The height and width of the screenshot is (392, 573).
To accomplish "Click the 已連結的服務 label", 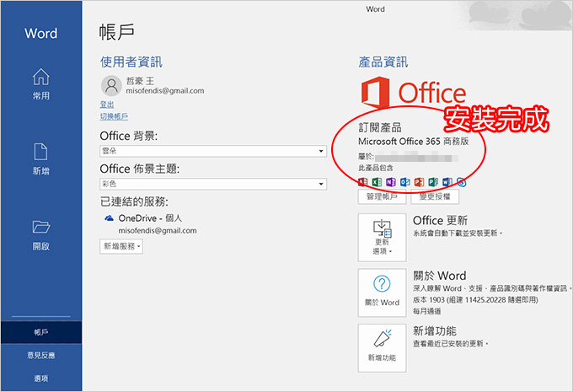I will 134,201.
